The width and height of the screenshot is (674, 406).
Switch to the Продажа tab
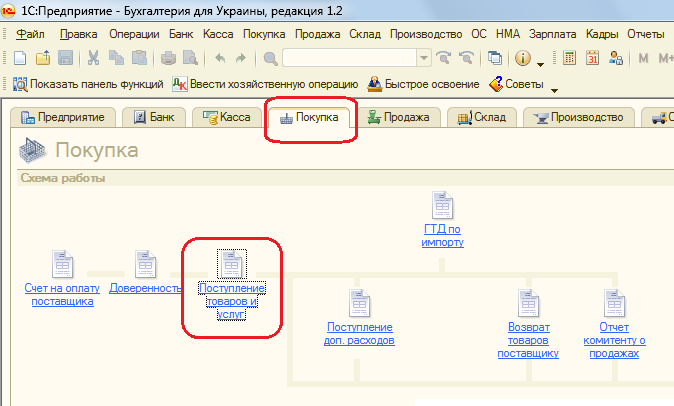tap(399, 117)
